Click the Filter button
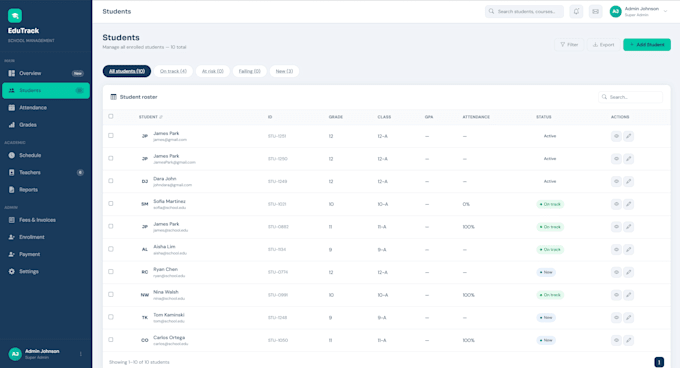The width and height of the screenshot is (680, 368). click(x=569, y=45)
